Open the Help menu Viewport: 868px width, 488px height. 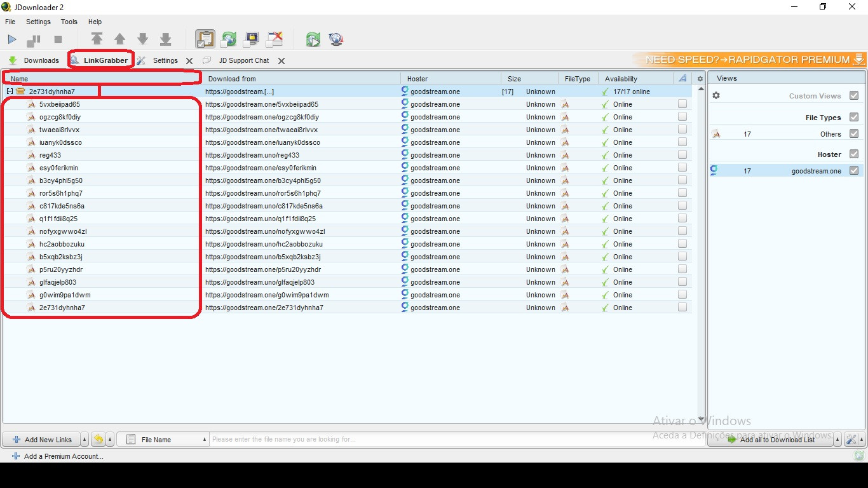tap(95, 22)
